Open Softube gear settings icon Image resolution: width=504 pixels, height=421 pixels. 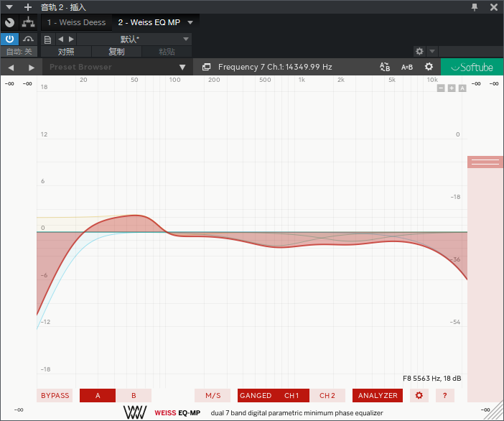[429, 67]
